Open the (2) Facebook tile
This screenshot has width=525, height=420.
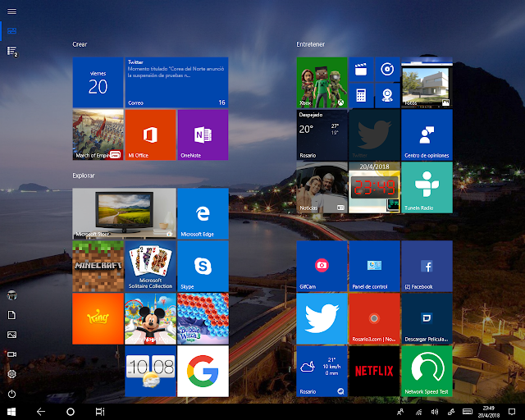(427, 266)
